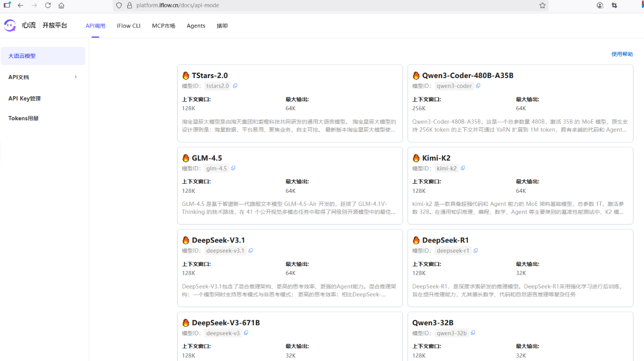Image resolution: width=644 pixels, height=361 pixels.
Task: Copy the deepseek-v3.1 model ID
Action: (251, 251)
